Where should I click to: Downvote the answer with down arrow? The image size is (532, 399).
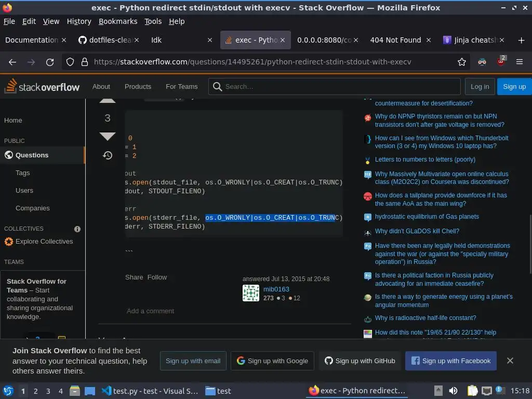108,137
